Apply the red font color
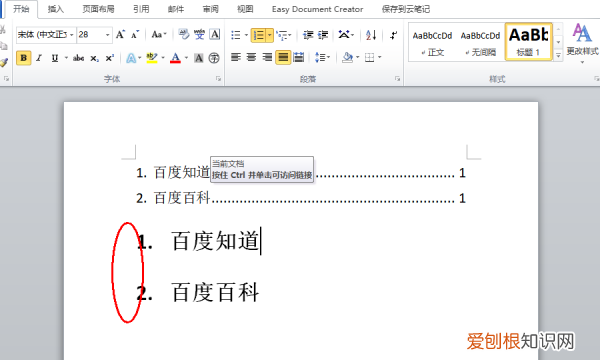Viewport: 600px width, 360px height. [175, 58]
